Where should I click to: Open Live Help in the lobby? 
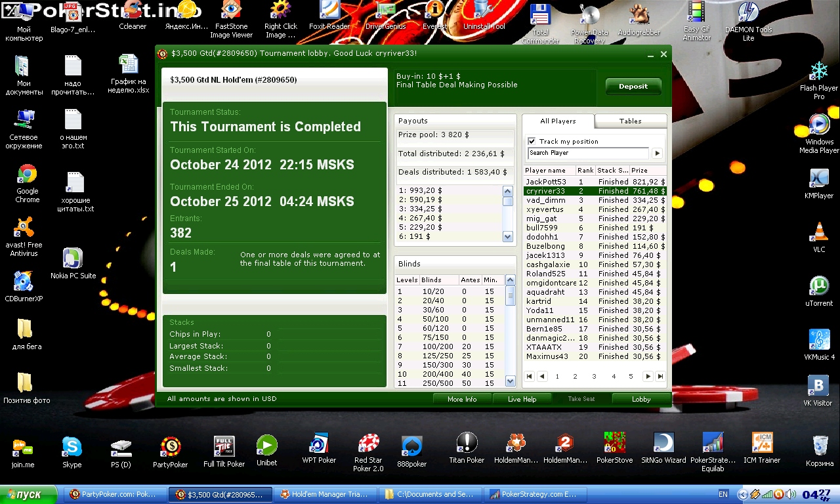pyautogui.click(x=522, y=399)
